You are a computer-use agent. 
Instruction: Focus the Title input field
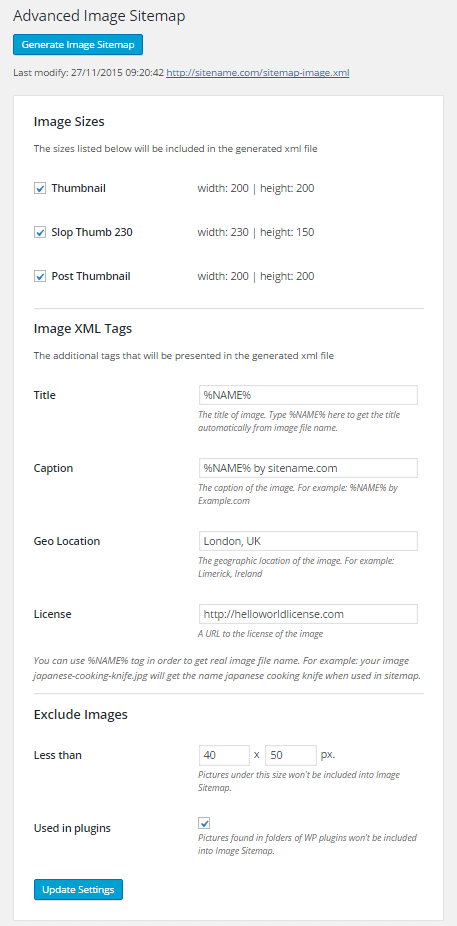[x=308, y=395]
